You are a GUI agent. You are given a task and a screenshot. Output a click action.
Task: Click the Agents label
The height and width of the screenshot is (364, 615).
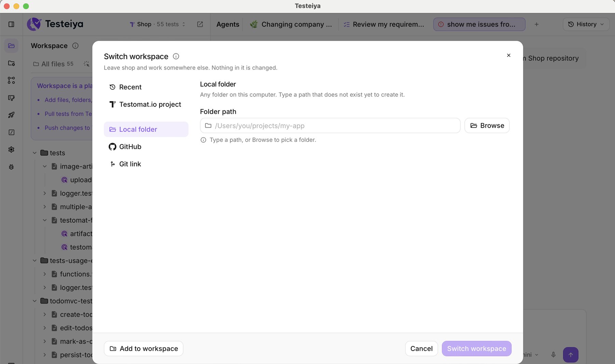(228, 24)
